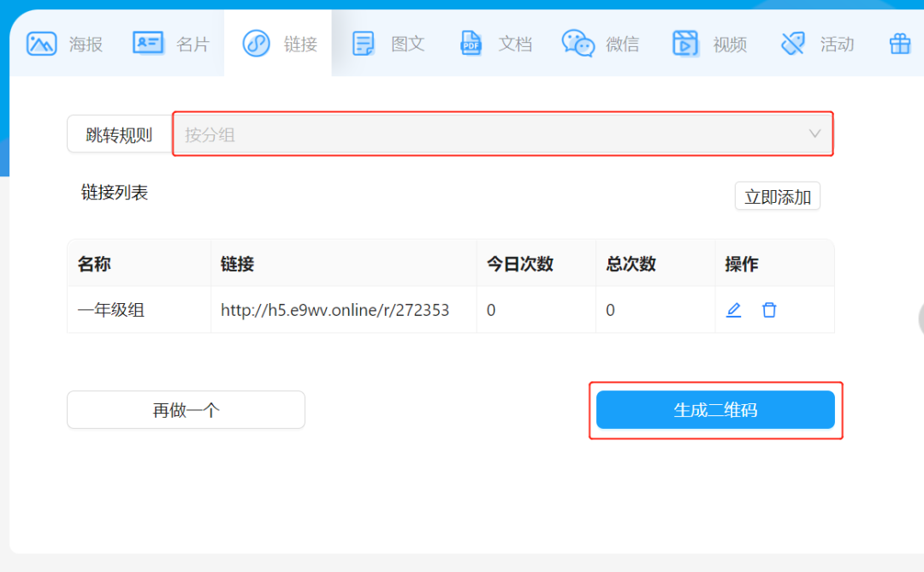The image size is (924, 572).
Task: Click the http://h5.e9wv.online/r/272353 link cell
Action: (344, 310)
